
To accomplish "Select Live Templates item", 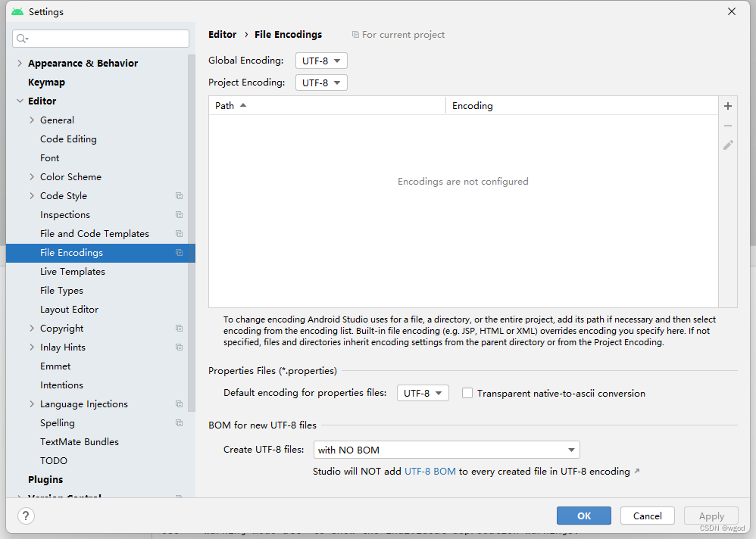I will tap(72, 271).
